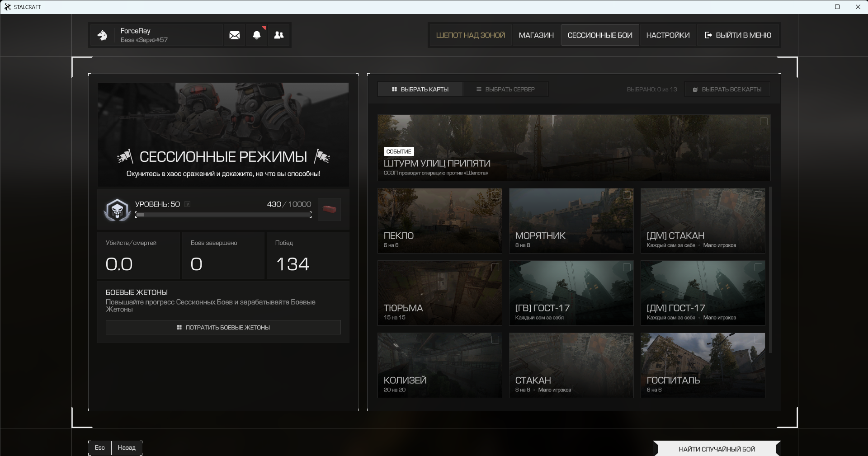Click the level 50 rank emblem
The height and width of the screenshot is (456, 868).
[117, 210]
